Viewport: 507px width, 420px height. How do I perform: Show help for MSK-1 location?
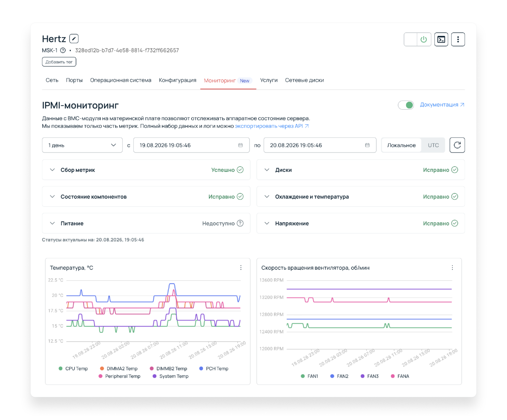[x=63, y=51]
